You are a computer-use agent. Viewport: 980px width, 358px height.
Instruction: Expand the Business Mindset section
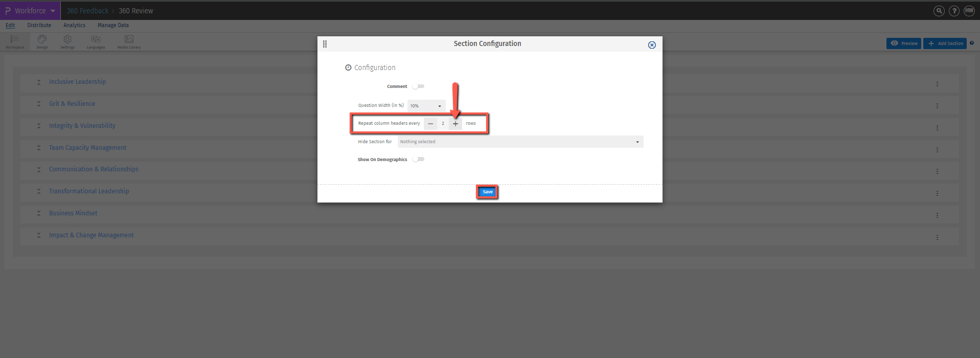tap(39, 213)
